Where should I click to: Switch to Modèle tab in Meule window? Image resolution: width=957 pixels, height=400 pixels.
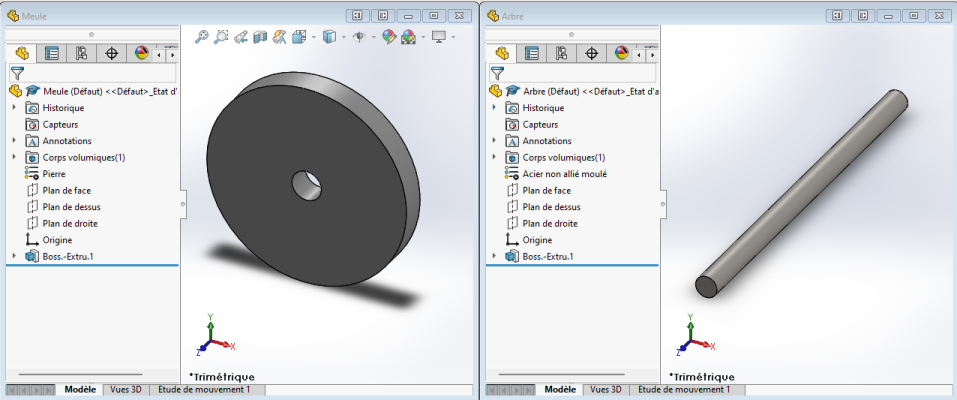(x=81, y=389)
